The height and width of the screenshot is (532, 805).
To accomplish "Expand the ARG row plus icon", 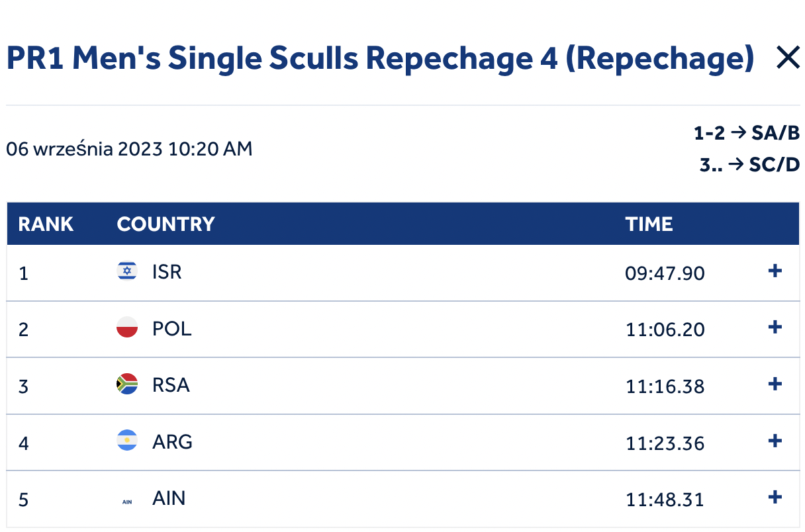I will click(775, 441).
